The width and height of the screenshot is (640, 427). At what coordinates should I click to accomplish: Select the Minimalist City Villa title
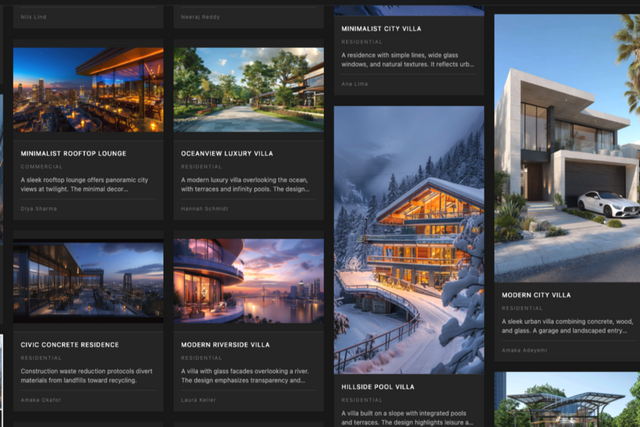pos(382,29)
